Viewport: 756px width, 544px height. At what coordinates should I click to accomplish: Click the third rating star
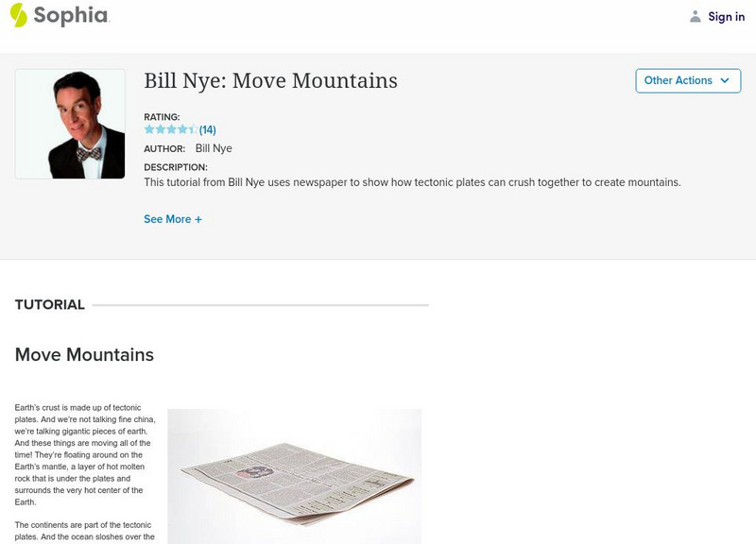point(171,129)
